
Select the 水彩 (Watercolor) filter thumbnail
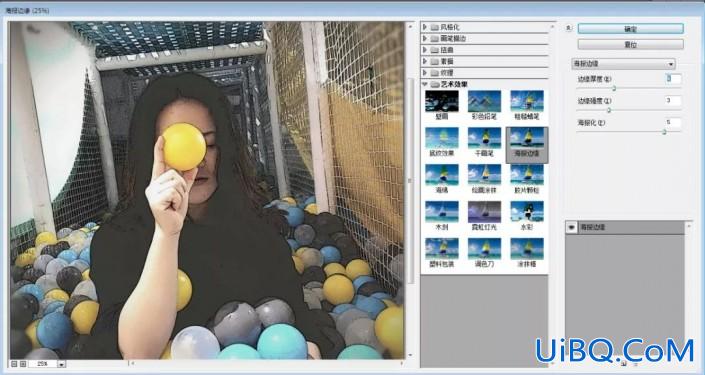[527, 212]
